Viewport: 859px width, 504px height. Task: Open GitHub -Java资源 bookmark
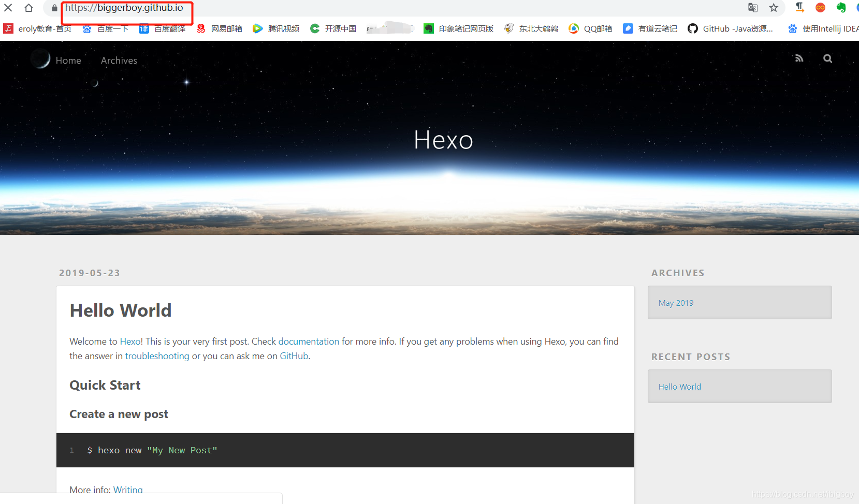(x=730, y=28)
